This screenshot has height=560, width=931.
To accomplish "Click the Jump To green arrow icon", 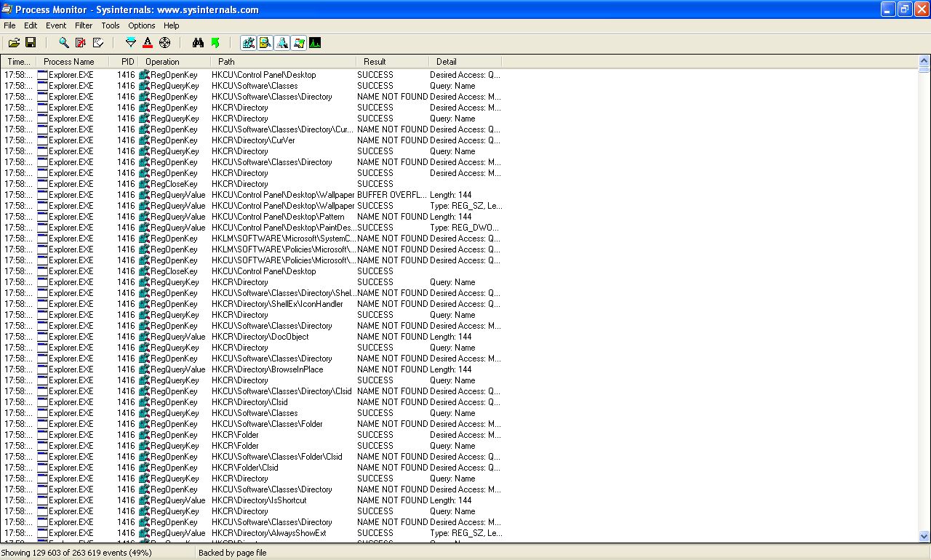I will (215, 42).
